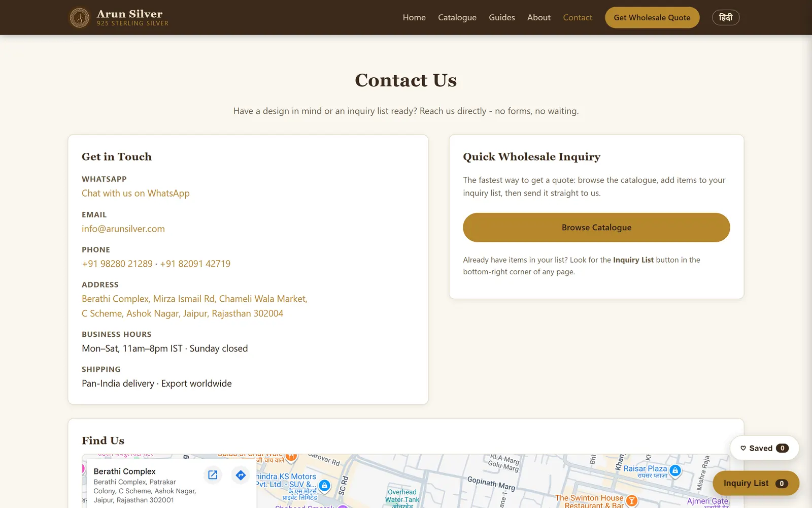This screenshot has height=508, width=812.
Task: Switch language to Hindi
Action: click(x=726, y=17)
